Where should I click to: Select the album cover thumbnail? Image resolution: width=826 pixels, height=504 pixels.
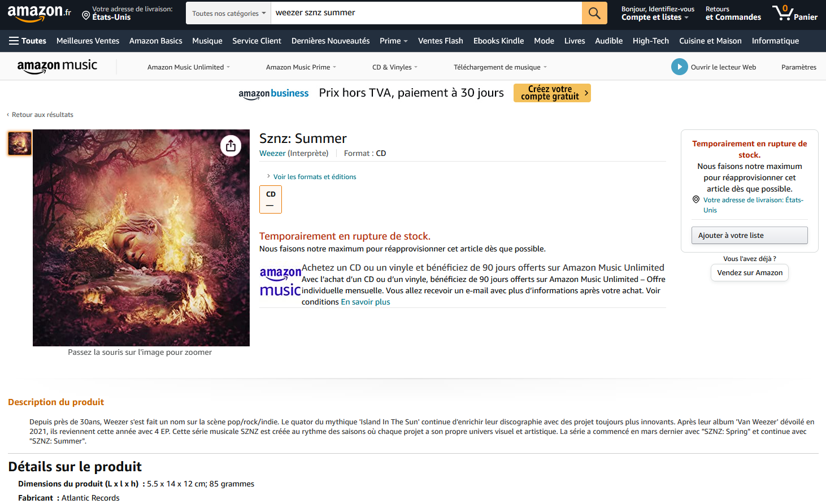coord(19,143)
